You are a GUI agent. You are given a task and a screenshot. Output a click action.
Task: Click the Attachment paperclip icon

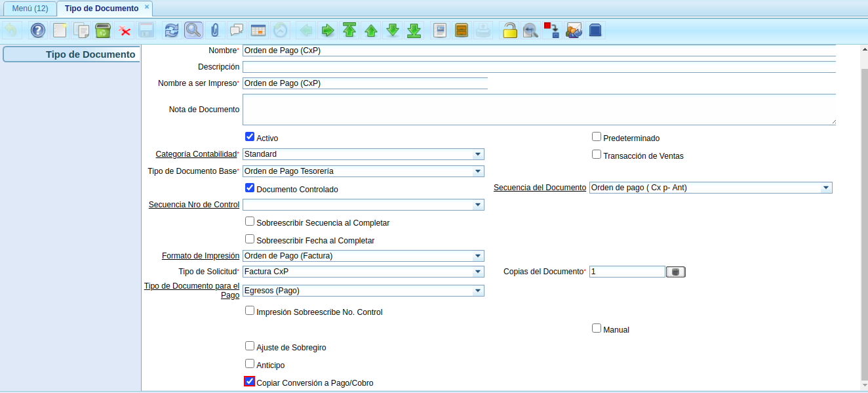[x=214, y=30]
